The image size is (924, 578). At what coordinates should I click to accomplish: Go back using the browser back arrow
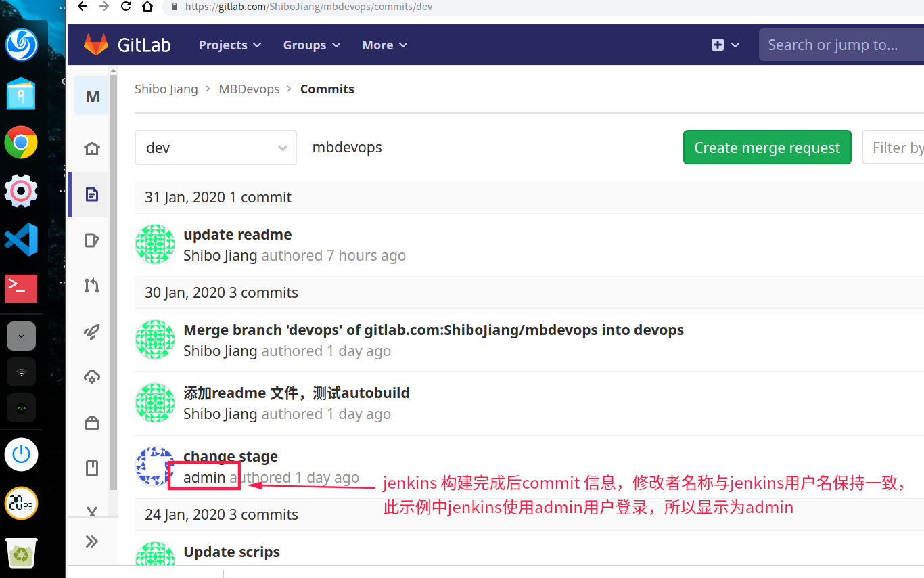pyautogui.click(x=83, y=7)
